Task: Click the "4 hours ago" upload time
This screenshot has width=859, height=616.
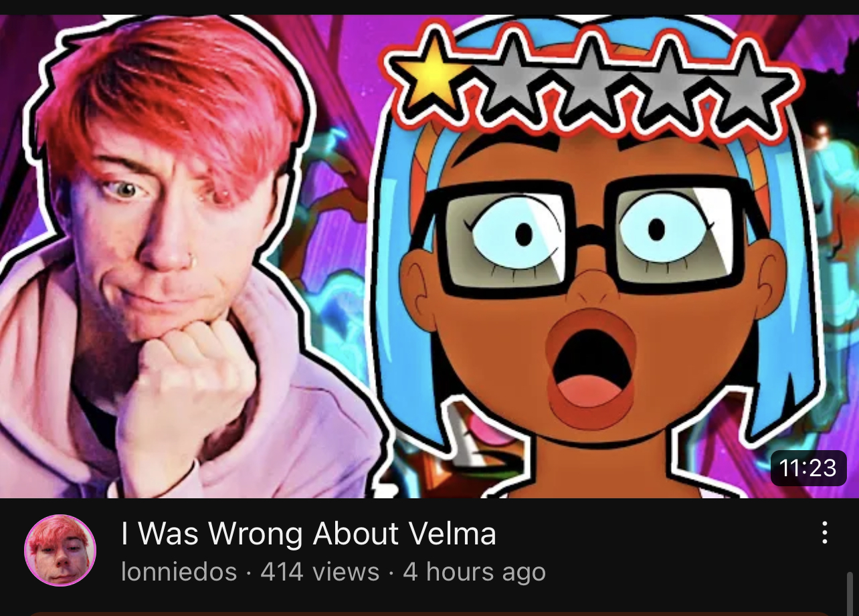Action: click(x=474, y=572)
